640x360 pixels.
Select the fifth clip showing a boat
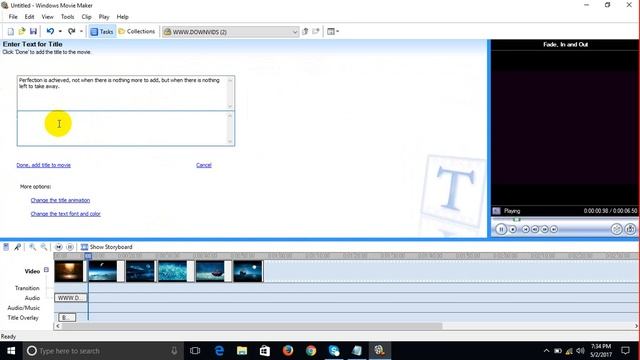pyautogui.click(x=210, y=271)
